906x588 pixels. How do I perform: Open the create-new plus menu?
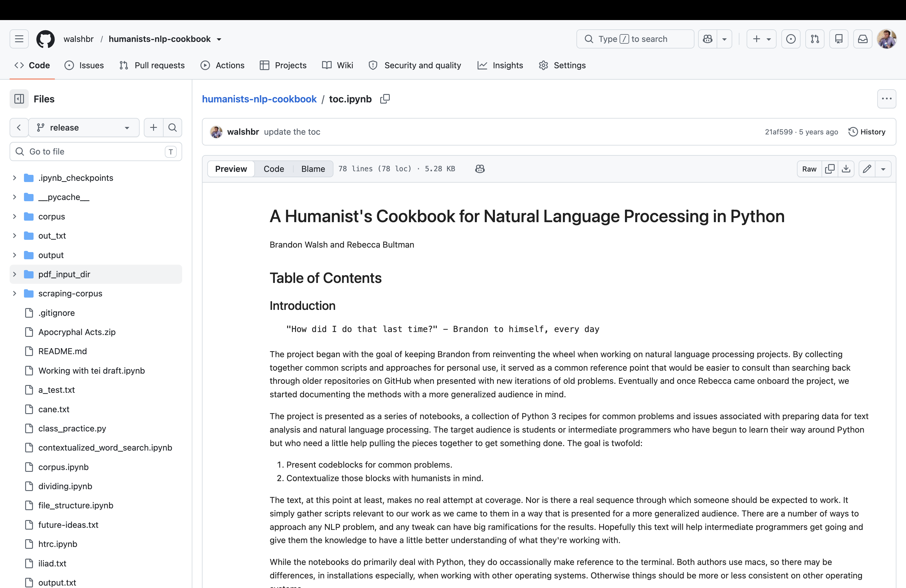761,39
